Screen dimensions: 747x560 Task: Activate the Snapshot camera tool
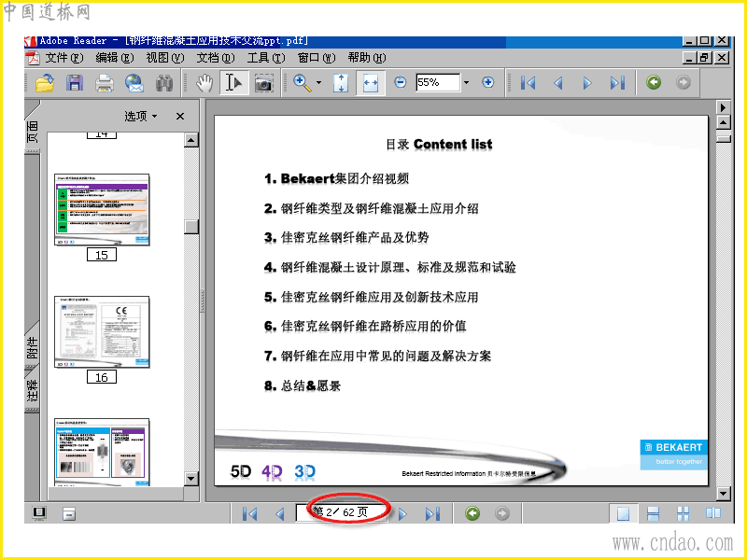click(x=263, y=83)
